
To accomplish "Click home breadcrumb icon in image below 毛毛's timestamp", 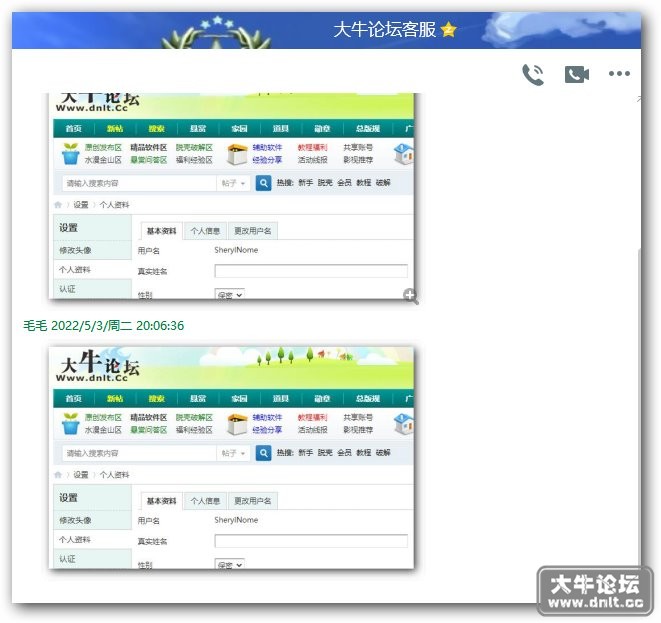I will click(58, 475).
